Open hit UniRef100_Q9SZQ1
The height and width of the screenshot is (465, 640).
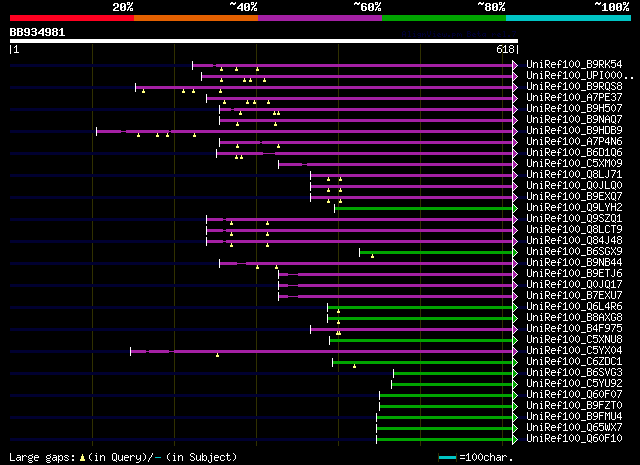click(574, 219)
